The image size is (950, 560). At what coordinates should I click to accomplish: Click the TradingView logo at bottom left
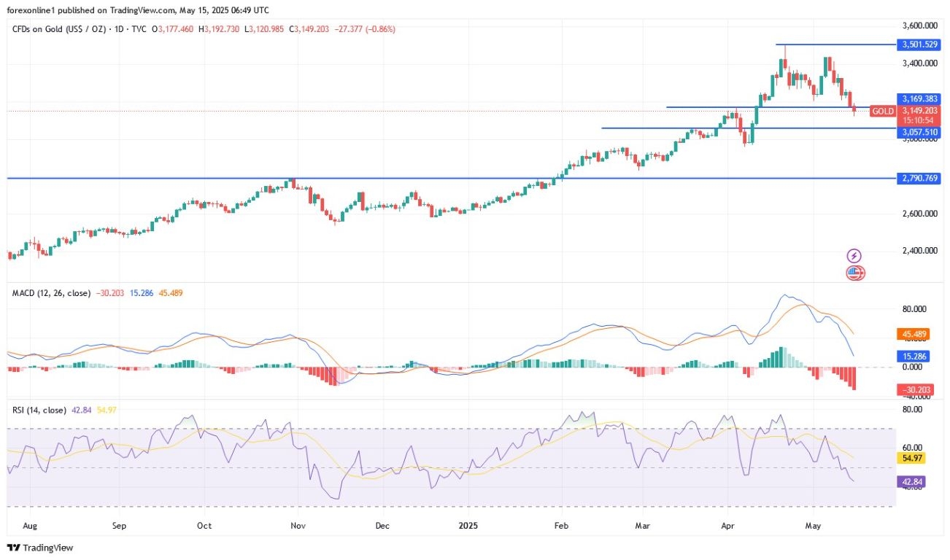(x=40, y=548)
